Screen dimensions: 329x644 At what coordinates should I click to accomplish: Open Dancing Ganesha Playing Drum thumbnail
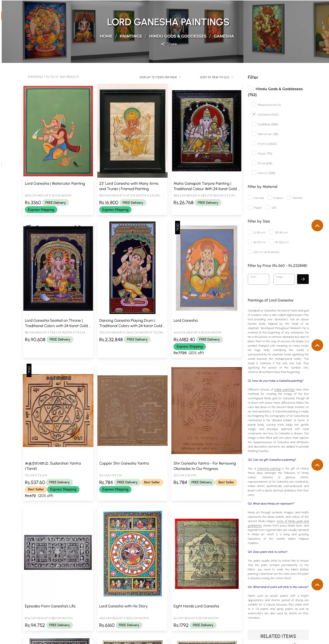coord(132,267)
